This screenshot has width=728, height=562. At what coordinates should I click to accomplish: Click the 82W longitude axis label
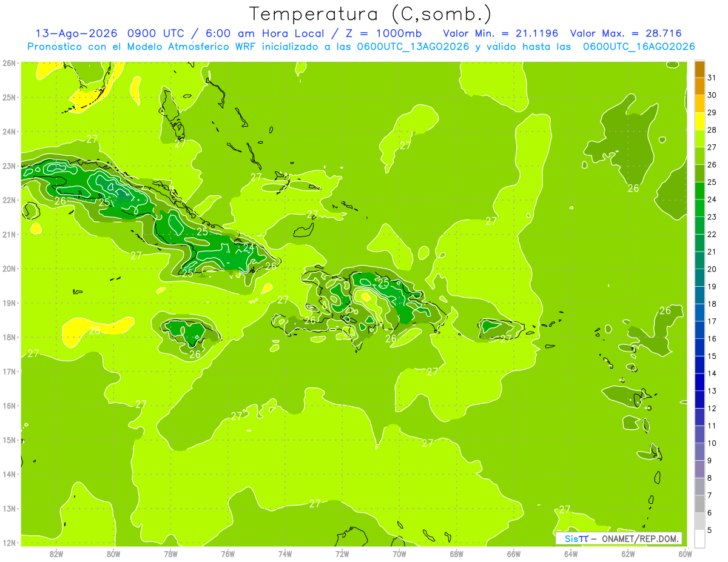(56, 554)
